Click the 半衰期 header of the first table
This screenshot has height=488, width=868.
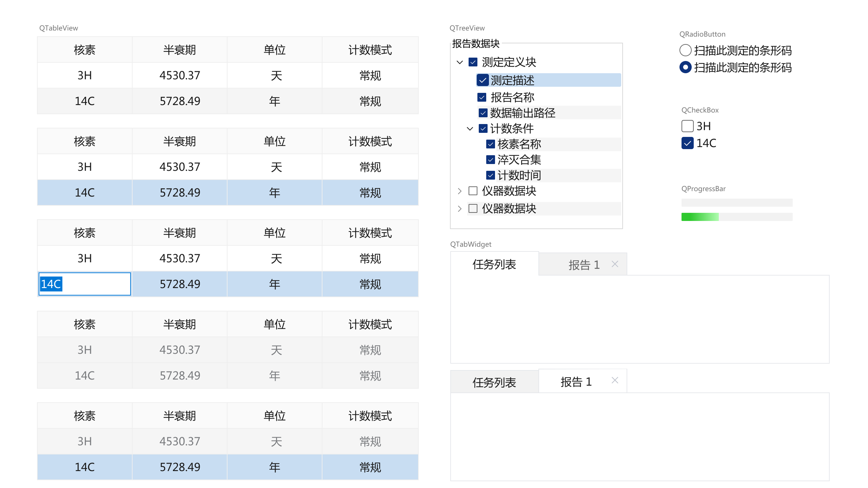pyautogui.click(x=179, y=50)
